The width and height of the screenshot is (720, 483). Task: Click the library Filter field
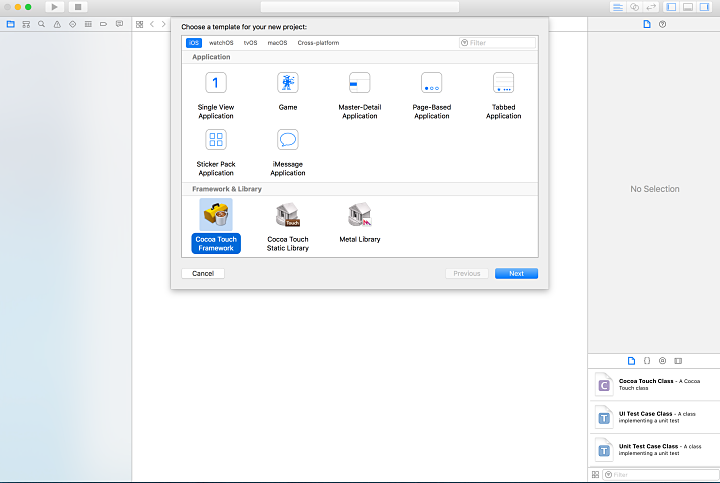[x=661, y=475]
